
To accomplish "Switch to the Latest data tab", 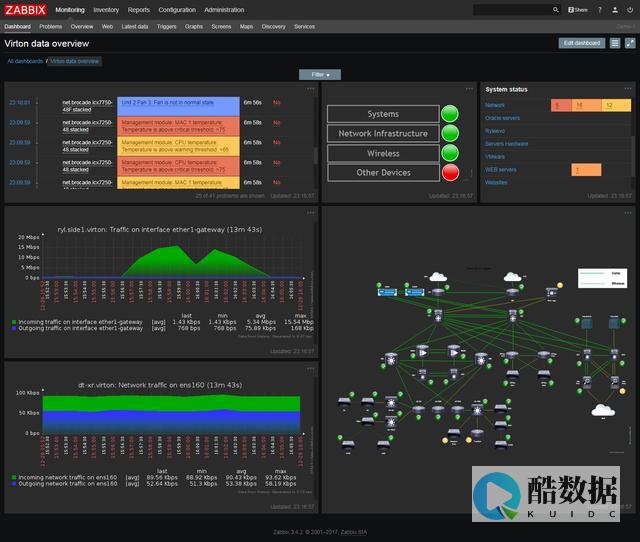I will (135, 27).
